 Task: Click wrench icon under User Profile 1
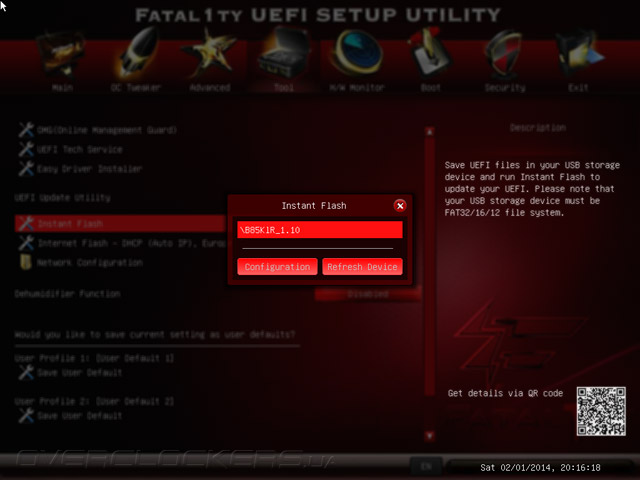[x=26, y=372]
